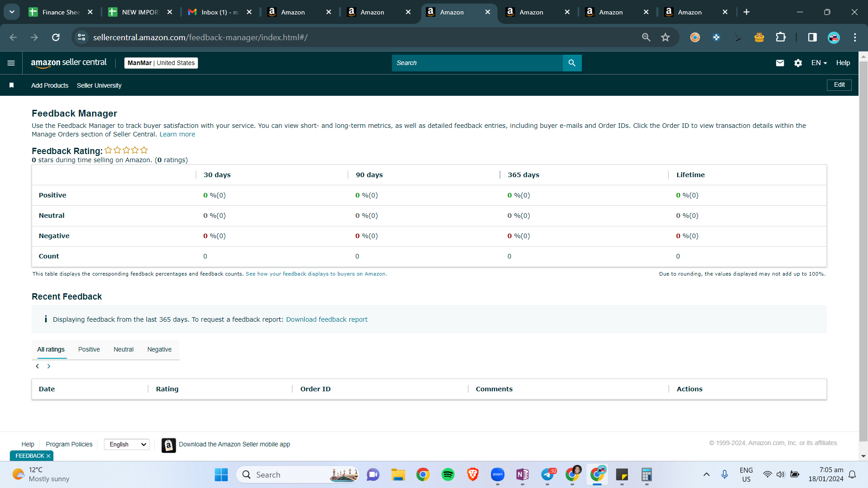Click the browser address bar URL
The image size is (868, 488).
pos(200,38)
